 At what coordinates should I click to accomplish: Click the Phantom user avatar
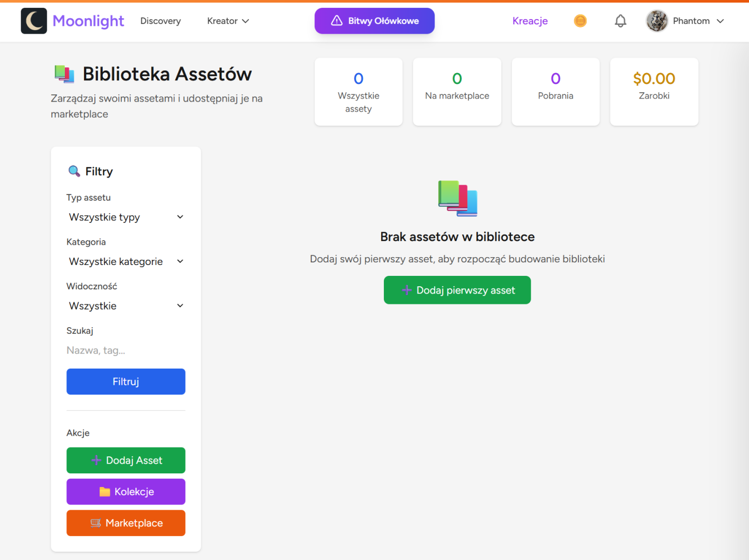coord(657,21)
